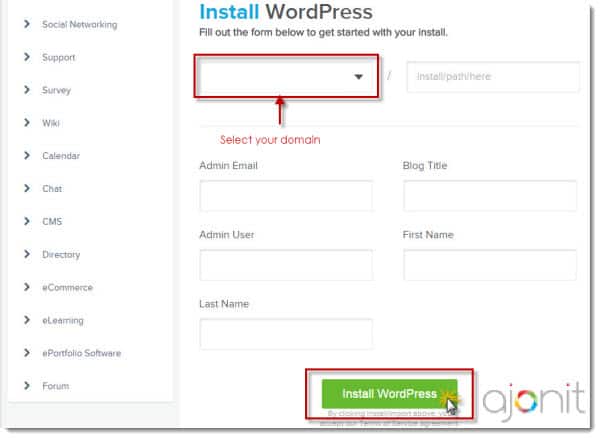This screenshot has height=438, width=600.
Task: Expand the Forum category chevron
Action: [27, 386]
